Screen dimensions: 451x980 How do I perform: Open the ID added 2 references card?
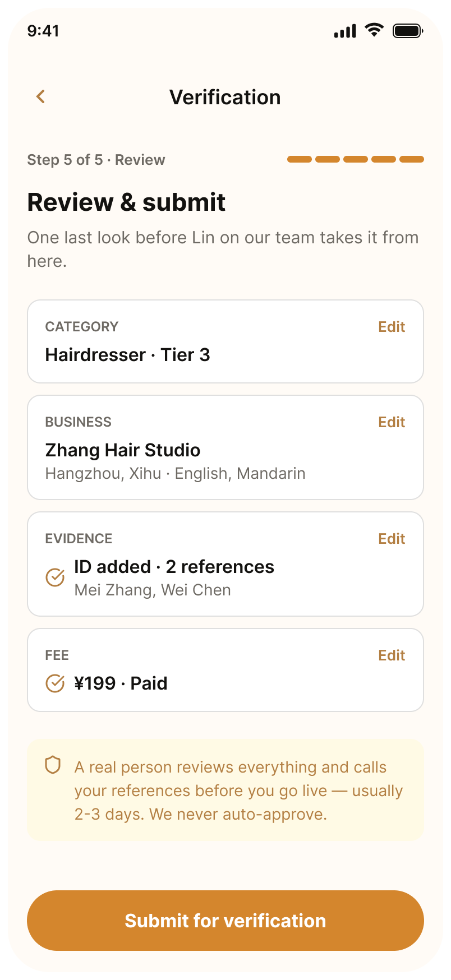[225, 564]
